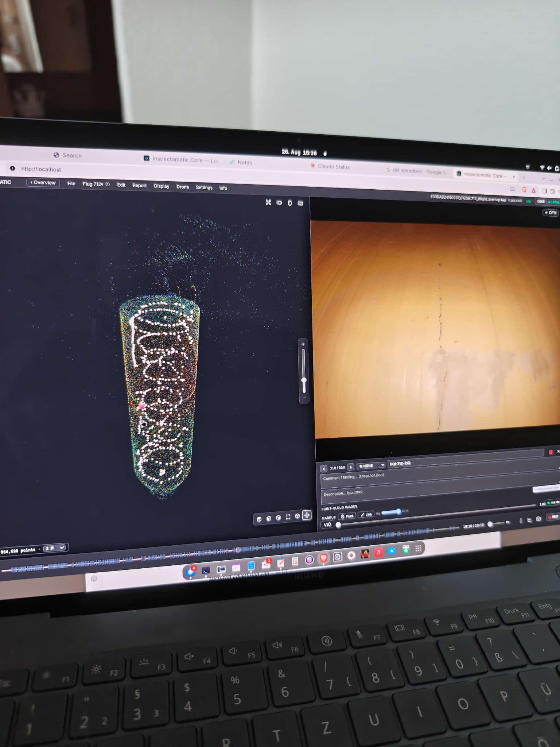Click the zoom slider plus button in viewport

(x=303, y=344)
